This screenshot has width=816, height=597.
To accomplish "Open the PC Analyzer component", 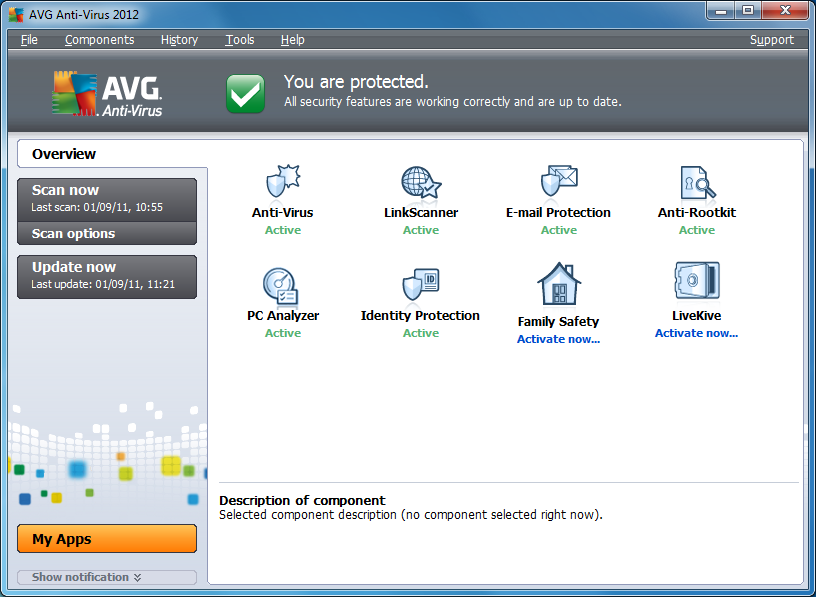I will pos(282,283).
